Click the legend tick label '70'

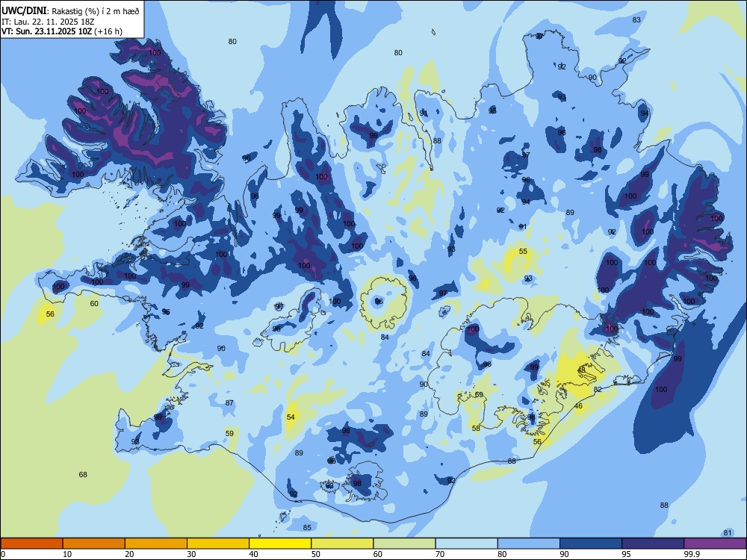point(440,554)
